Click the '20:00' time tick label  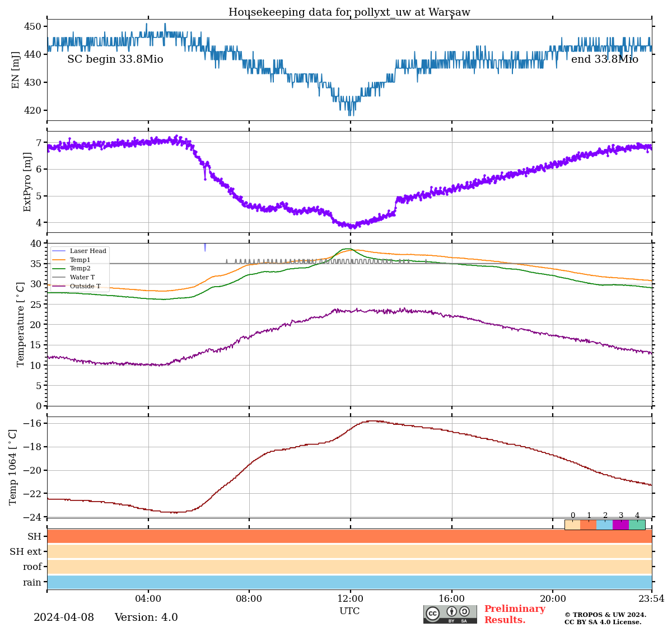pyautogui.click(x=553, y=599)
